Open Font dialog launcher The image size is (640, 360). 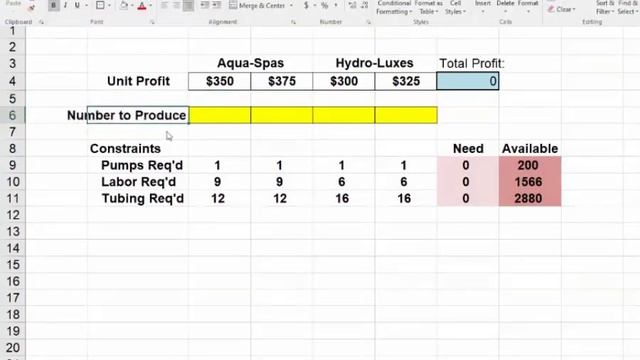(x=152, y=22)
